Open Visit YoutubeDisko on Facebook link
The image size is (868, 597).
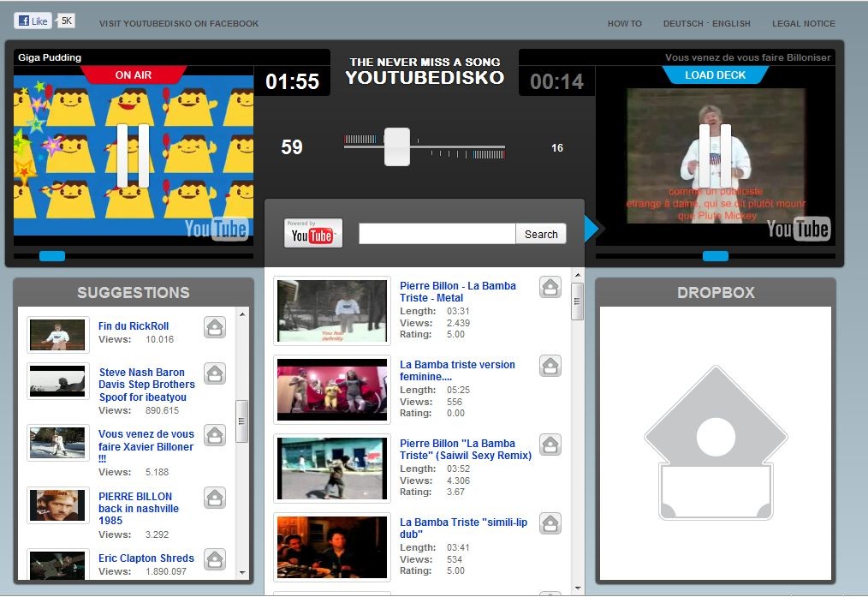179,24
